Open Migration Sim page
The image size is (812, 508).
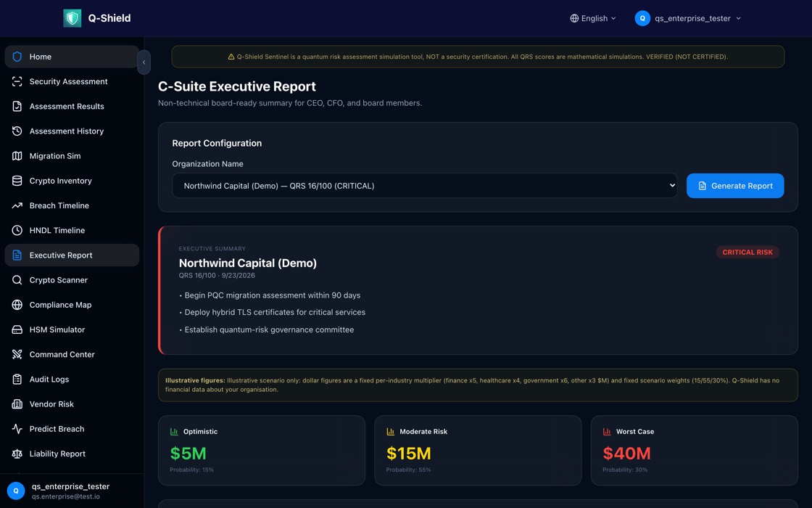(x=72, y=156)
